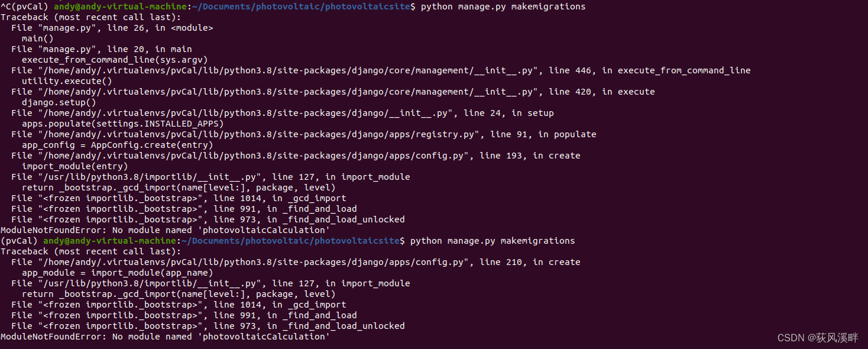
Task: Click the import_module(entry) code line
Action: pyautogui.click(x=75, y=166)
